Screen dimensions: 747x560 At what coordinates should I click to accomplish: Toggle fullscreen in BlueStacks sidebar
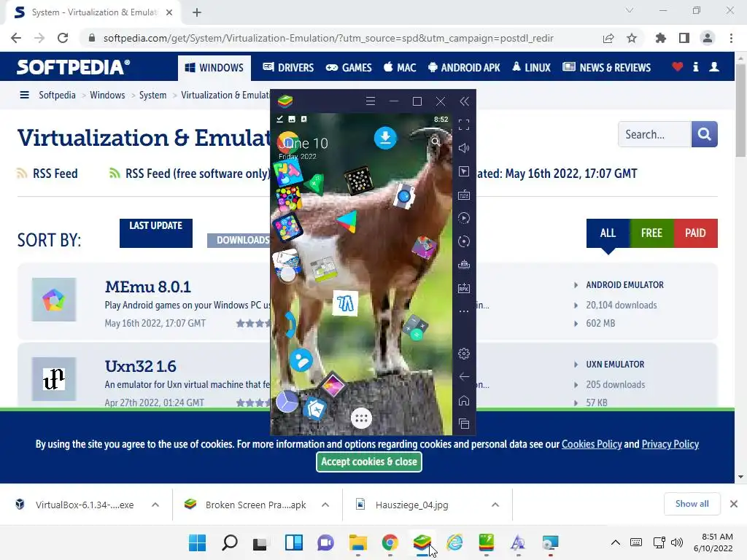(463, 125)
